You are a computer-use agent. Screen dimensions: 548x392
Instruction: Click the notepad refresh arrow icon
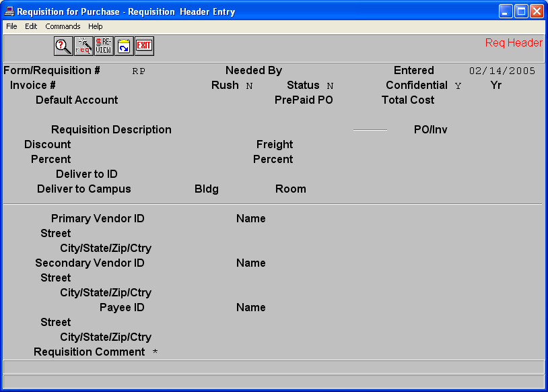coord(124,46)
